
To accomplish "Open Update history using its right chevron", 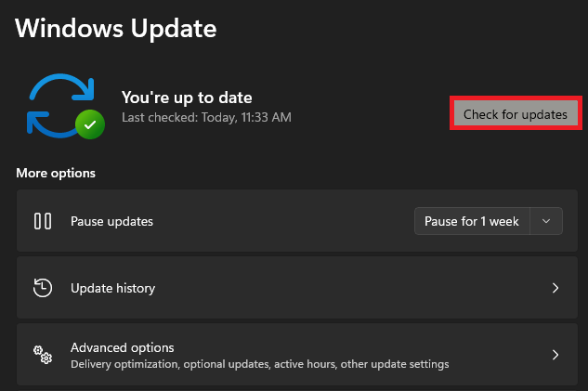I will coord(555,288).
